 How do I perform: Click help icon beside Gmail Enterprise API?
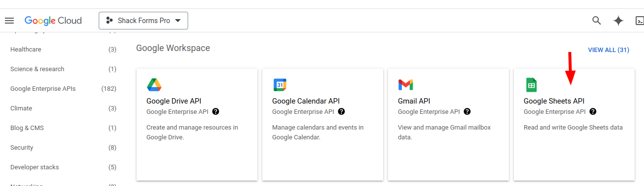click(467, 111)
